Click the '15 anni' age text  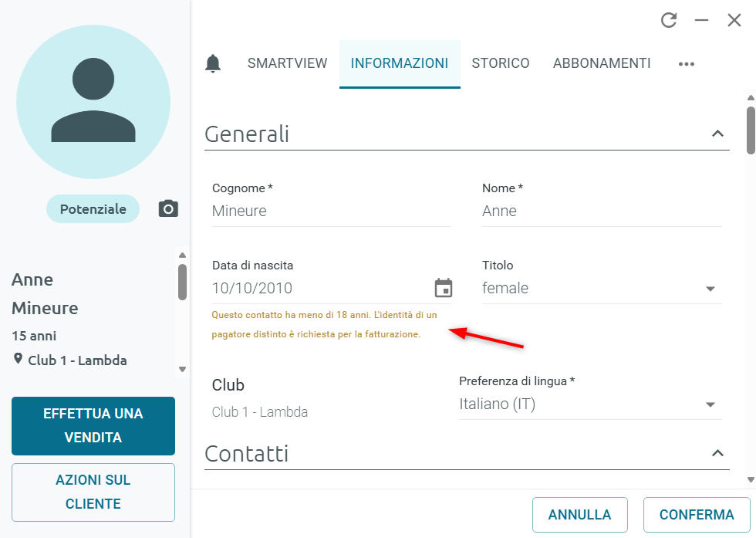coord(34,336)
